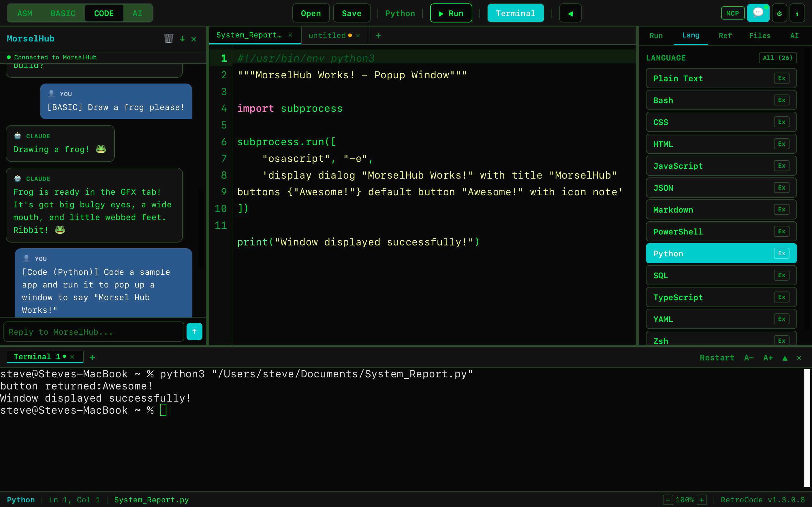This screenshot has height=507, width=812.
Task: Click the download arrow in MorselHub panel
Action: 182,39
